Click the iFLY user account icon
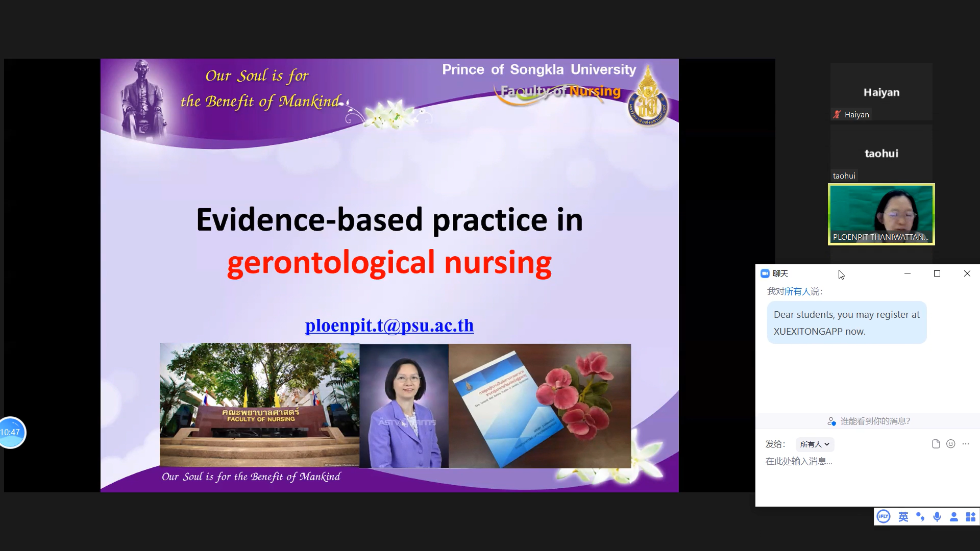The width and height of the screenshot is (980, 551). [x=953, y=517]
